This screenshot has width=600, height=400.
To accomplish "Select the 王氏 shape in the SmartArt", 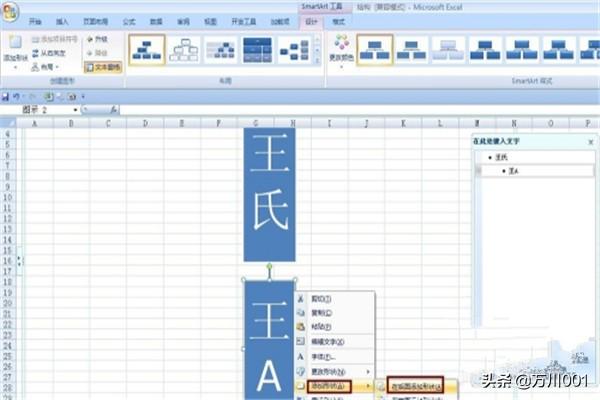I will point(269,194).
